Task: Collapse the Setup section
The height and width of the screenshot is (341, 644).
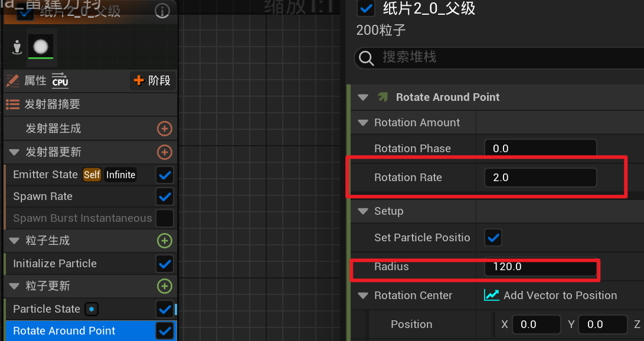Action: [363, 211]
